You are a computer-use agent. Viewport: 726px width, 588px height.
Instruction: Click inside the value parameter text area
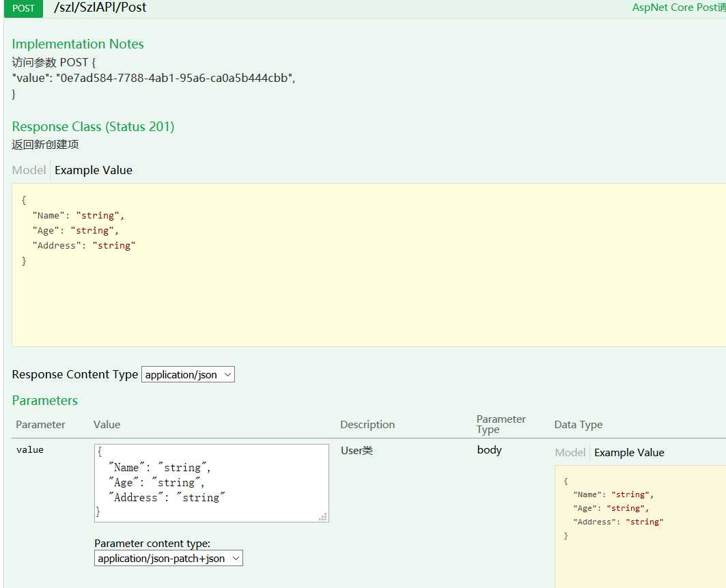pyautogui.click(x=212, y=483)
